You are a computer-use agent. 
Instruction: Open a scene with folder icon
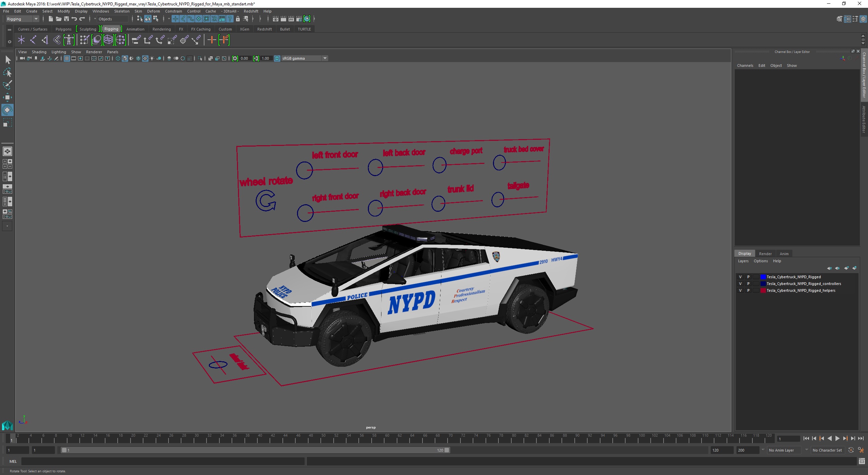coord(59,19)
